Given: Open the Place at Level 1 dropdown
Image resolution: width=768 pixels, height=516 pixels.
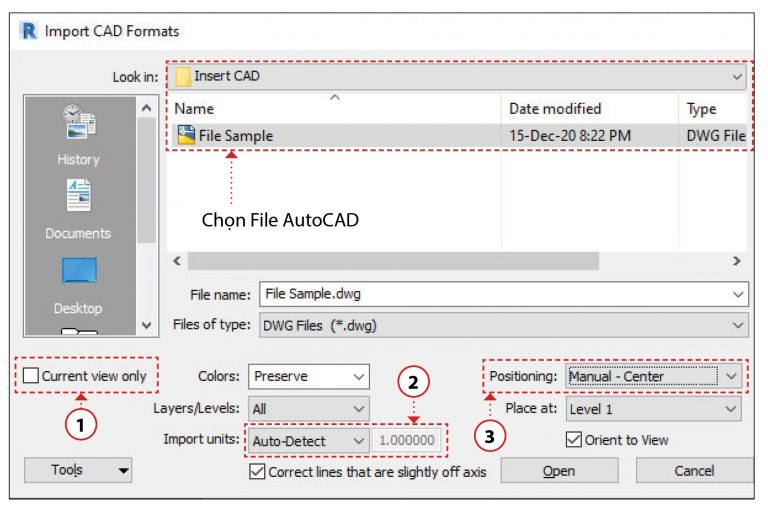Looking at the screenshot, I should [652, 409].
